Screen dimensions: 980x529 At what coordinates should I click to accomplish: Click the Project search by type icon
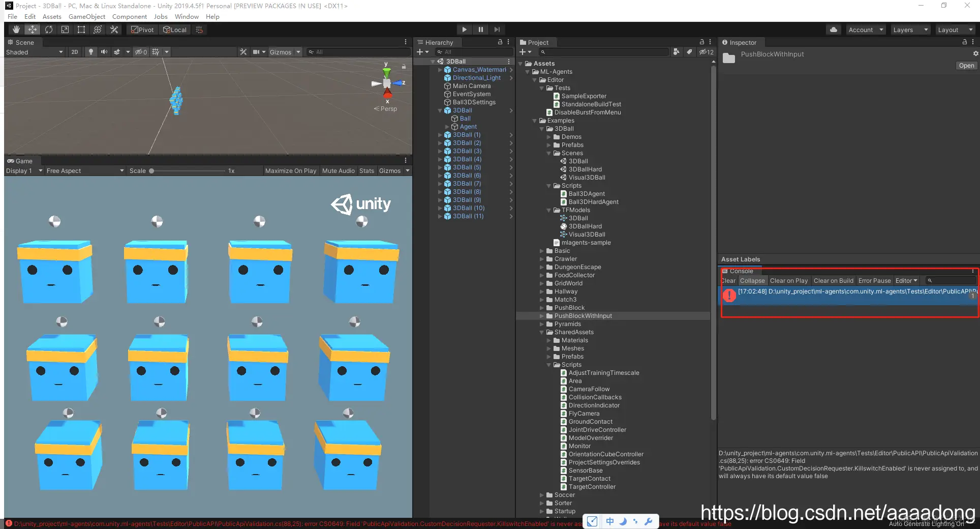pos(676,52)
